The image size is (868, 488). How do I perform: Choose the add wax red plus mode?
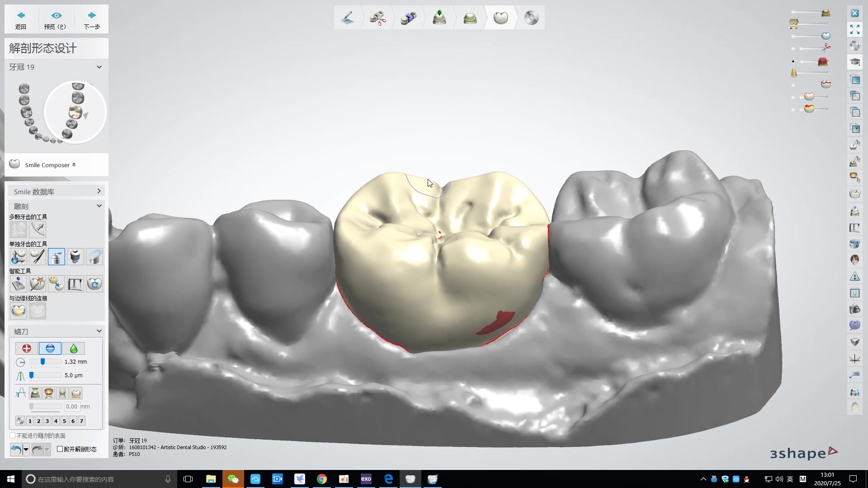tap(27, 348)
